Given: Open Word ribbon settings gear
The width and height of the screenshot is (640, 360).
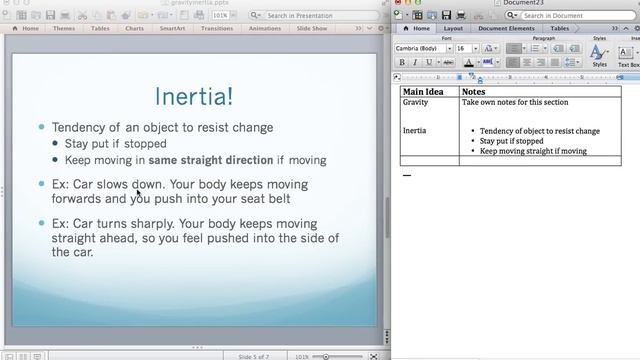Looking at the screenshot, I should coord(636,28).
